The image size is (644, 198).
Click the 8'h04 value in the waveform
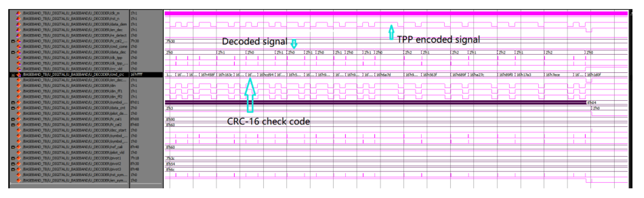tap(592, 103)
